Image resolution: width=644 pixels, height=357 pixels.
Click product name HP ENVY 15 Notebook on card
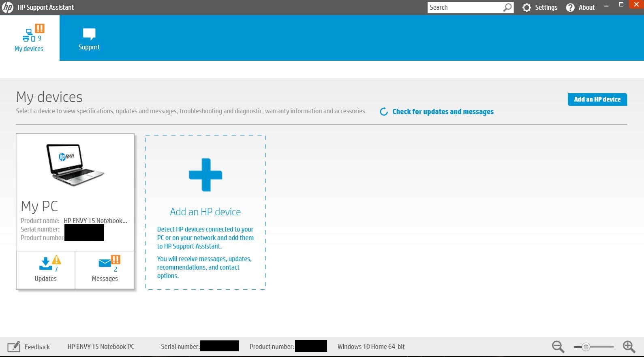click(96, 221)
